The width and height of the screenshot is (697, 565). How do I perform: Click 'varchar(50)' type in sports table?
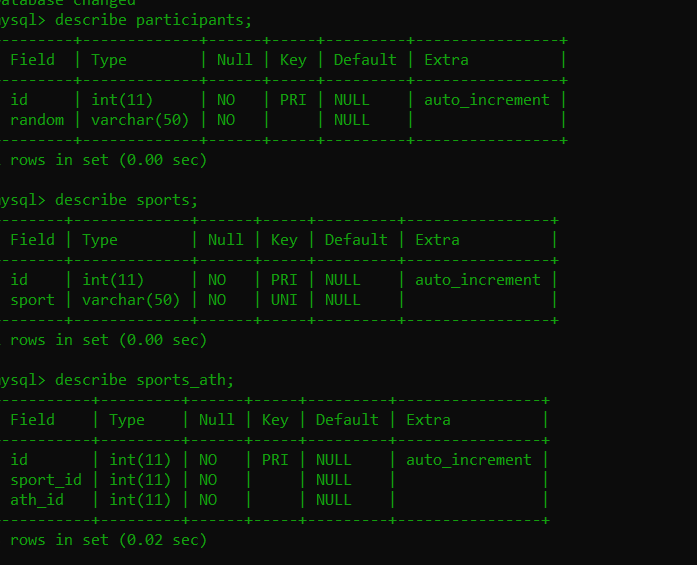tap(131, 300)
